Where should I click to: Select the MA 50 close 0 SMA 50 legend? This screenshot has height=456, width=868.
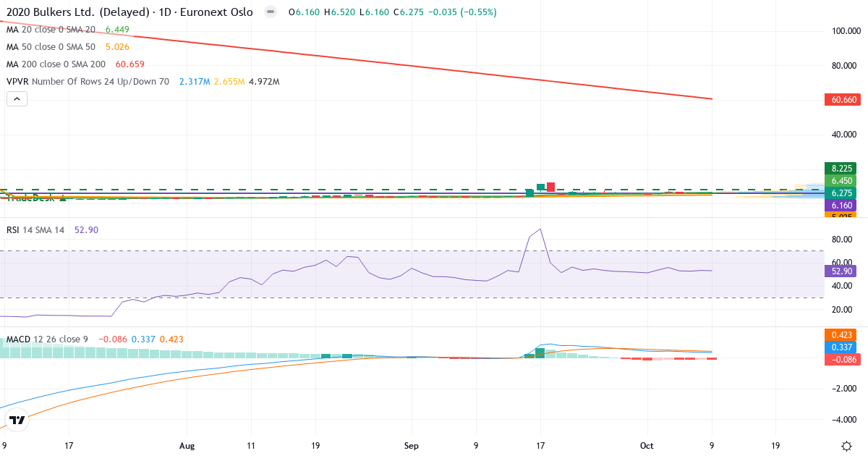51,46
